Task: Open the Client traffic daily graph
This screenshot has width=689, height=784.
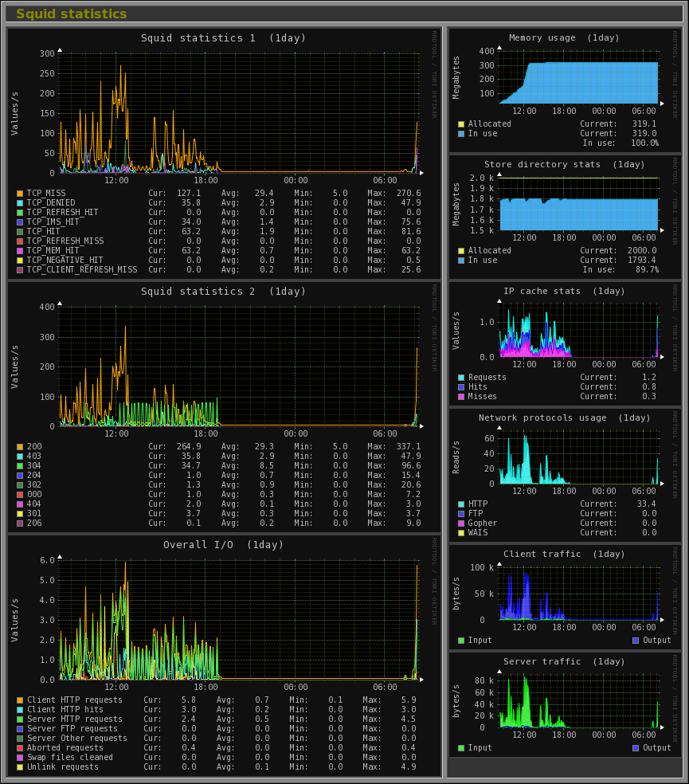Action: [x=565, y=597]
